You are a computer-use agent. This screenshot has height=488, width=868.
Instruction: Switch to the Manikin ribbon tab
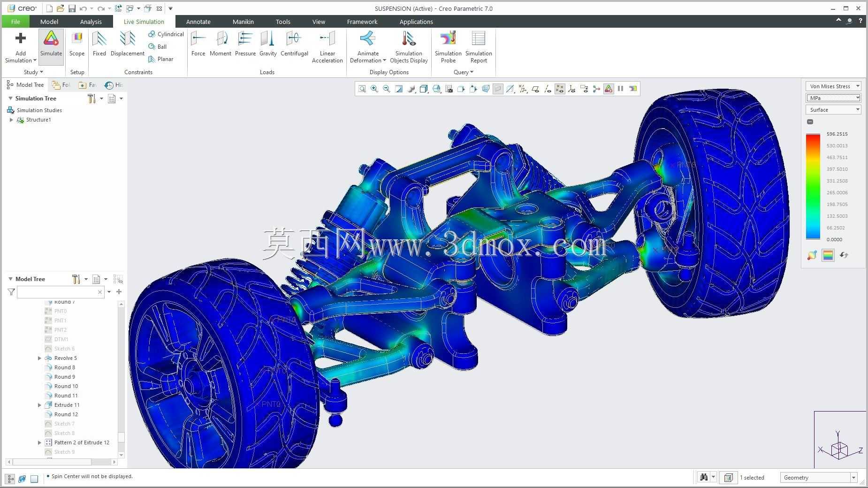(243, 22)
